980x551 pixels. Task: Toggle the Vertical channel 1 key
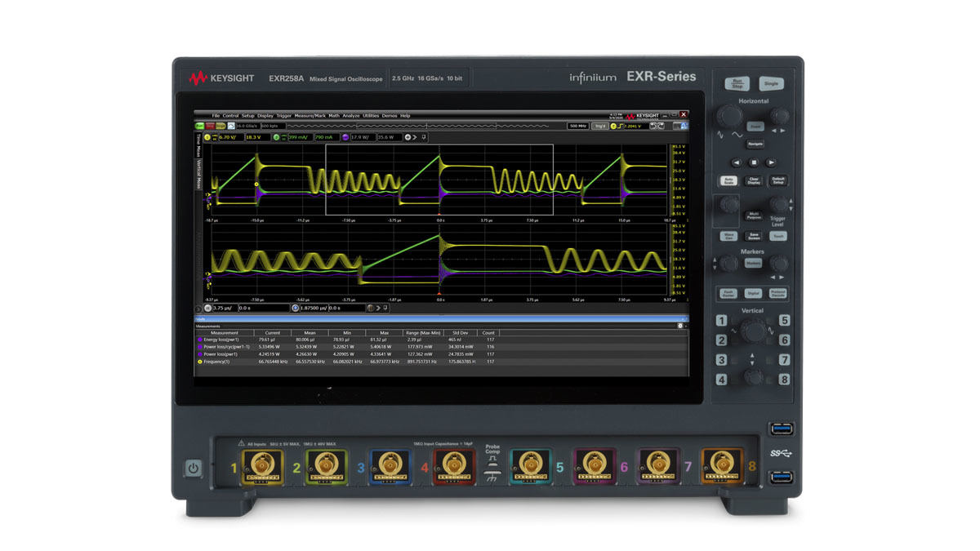point(722,321)
